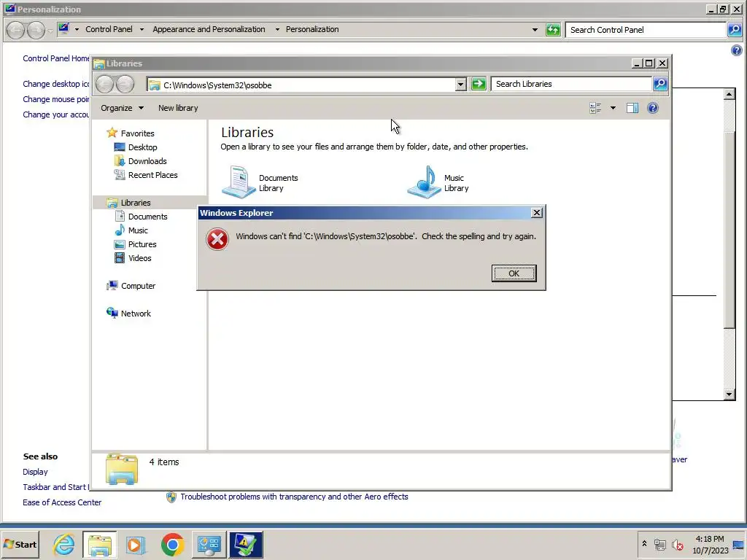This screenshot has width=747, height=560.
Task: Open Taskbar and Start Menu link
Action: pyautogui.click(x=56, y=486)
